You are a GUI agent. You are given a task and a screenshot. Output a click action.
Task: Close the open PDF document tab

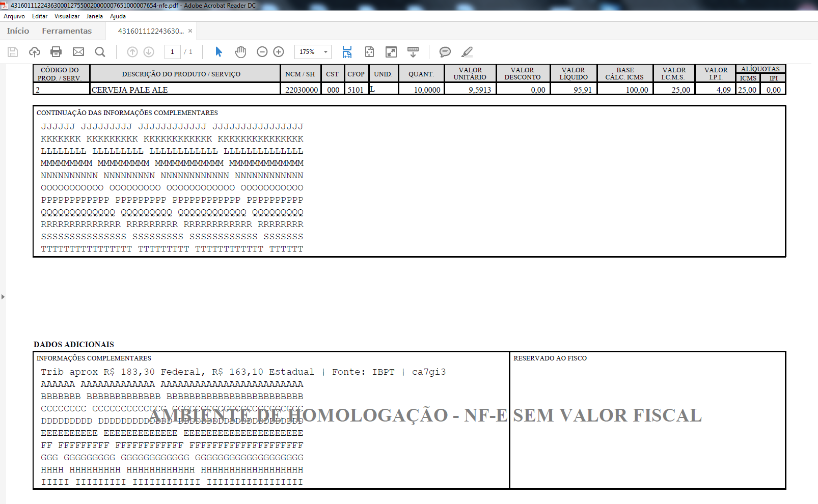[190, 31]
